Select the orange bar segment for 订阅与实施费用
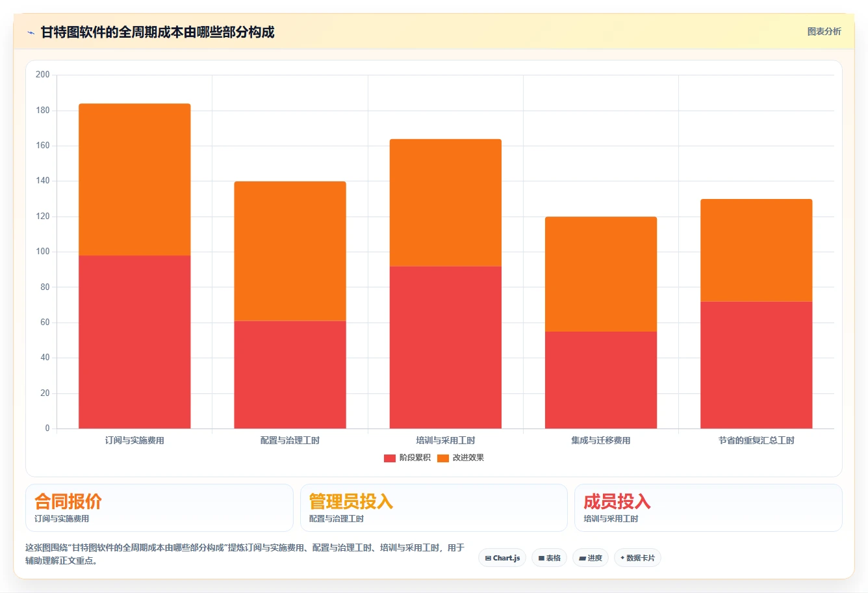This screenshot has width=868, height=593. (x=134, y=179)
